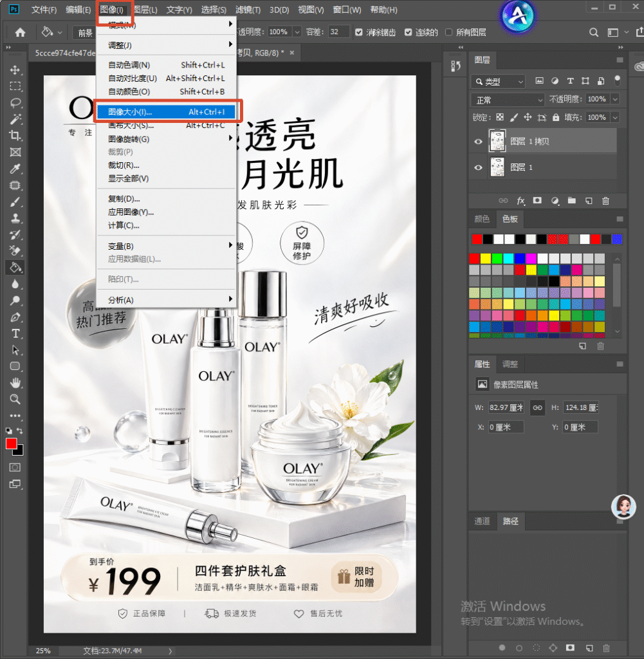Choose 画布大小(S)... menu entry

click(167, 125)
